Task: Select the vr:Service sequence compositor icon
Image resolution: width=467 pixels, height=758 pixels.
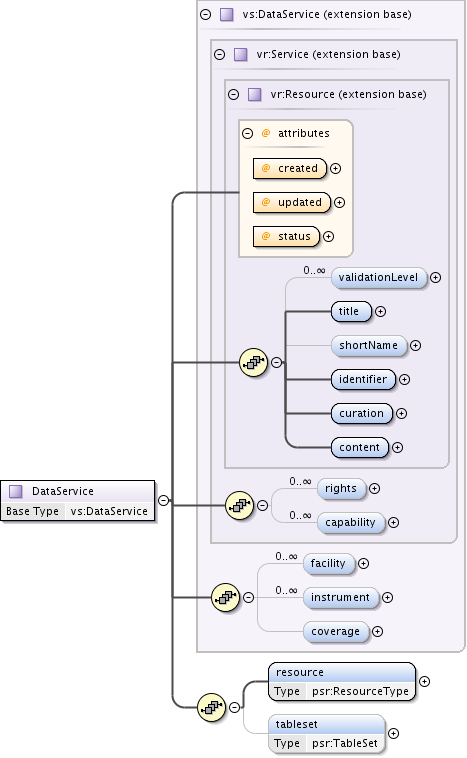Action: click(240, 506)
